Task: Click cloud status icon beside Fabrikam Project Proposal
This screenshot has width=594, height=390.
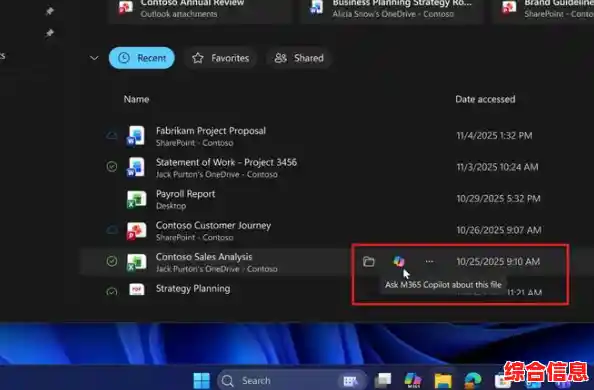Action: click(x=111, y=135)
